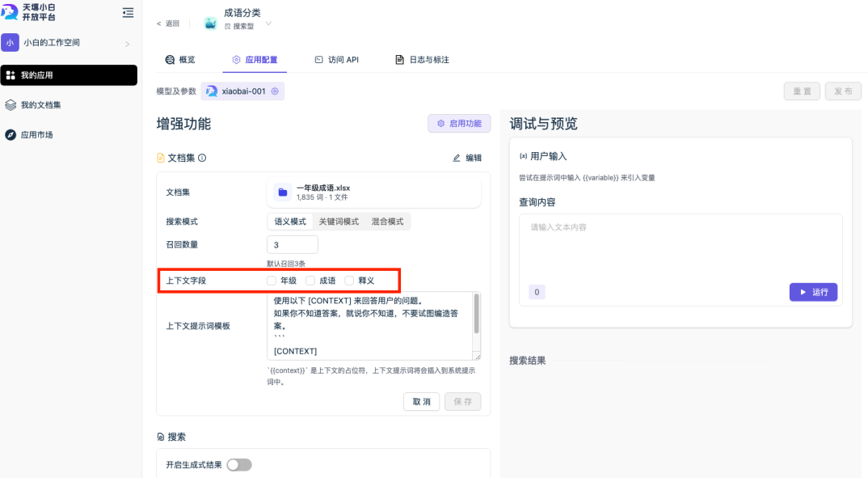The image size is (868, 478).
Task: Switch to the 应用配置 tab
Action: (x=255, y=60)
